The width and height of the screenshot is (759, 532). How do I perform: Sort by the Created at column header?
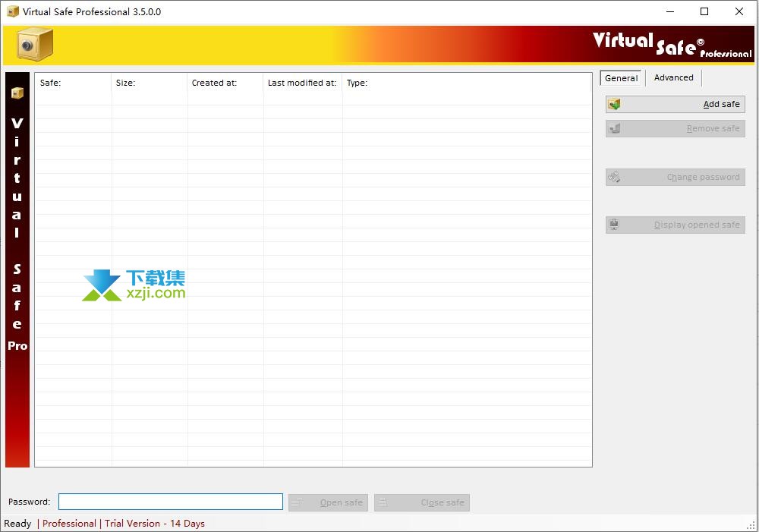coord(225,83)
